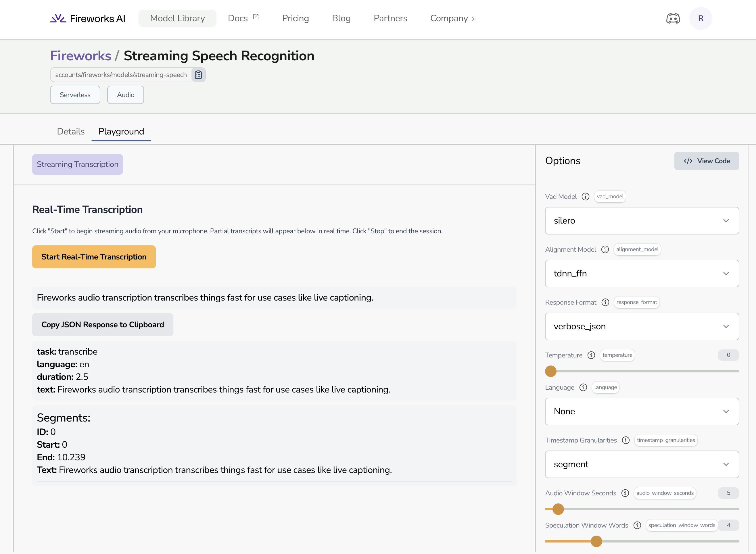Open the Discord community icon

(673, 18)
